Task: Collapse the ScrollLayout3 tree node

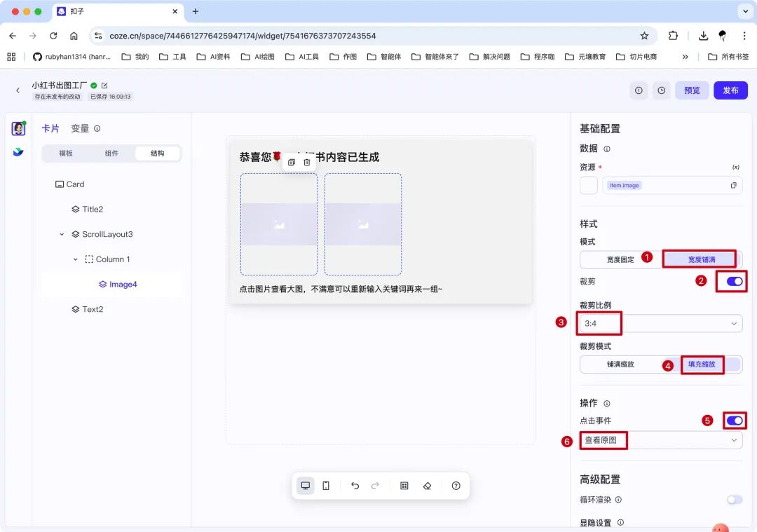Action: coord(62,234)
